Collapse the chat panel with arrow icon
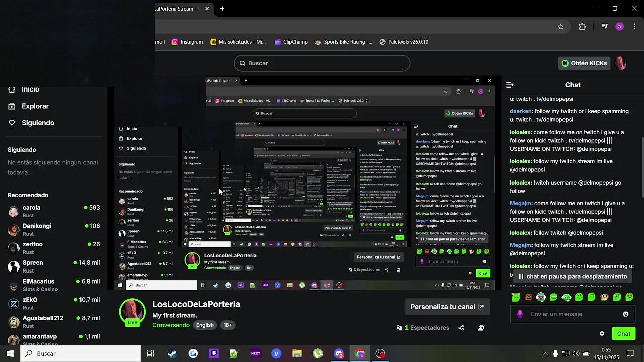 (510, 85)
